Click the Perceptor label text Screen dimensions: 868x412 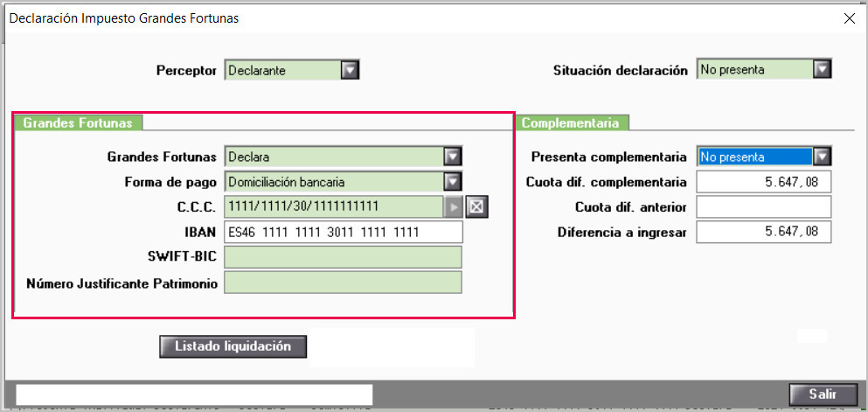tap(186, 71)
